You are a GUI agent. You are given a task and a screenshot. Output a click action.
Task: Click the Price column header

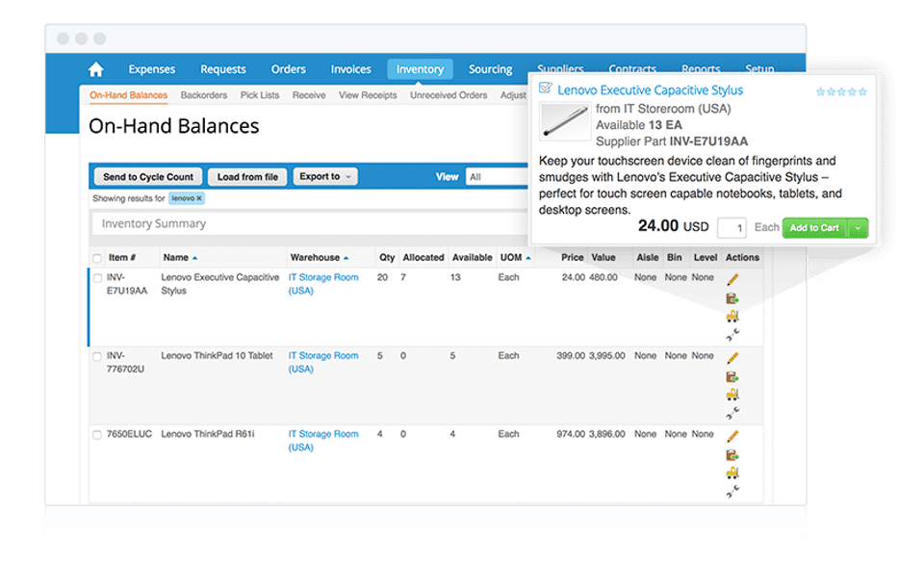pyautogui.click(x=572, y=258)
